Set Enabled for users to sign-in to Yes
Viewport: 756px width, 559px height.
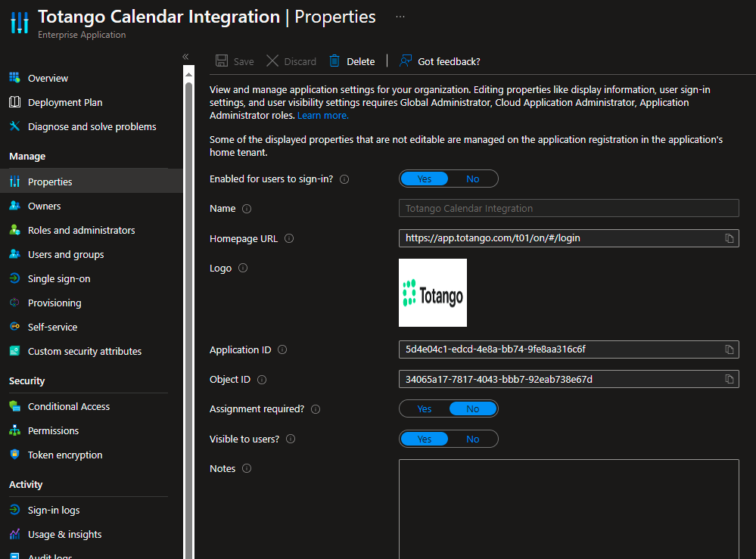(425, 179)
